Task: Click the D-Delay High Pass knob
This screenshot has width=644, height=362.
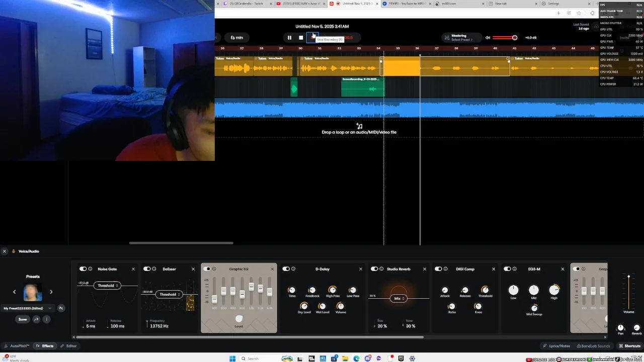Action: 333,290
